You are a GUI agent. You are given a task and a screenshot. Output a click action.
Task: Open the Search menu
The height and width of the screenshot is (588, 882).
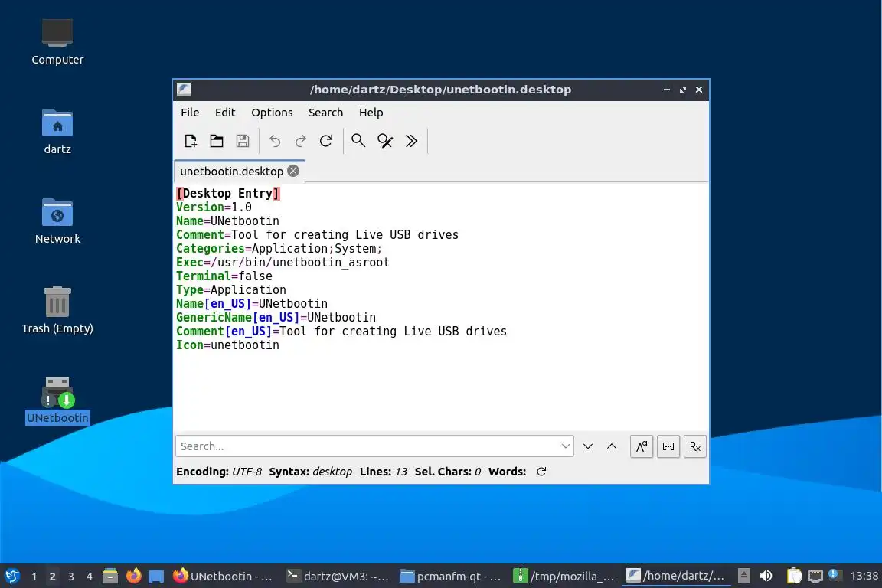click(x=325, y=113)
